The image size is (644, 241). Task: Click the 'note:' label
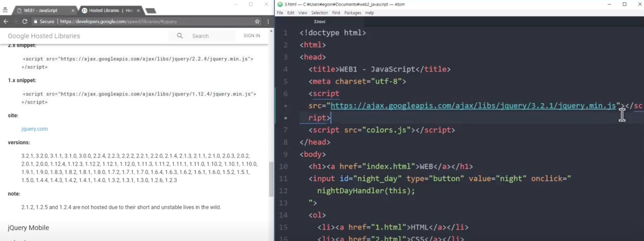(x=14, y=194)
